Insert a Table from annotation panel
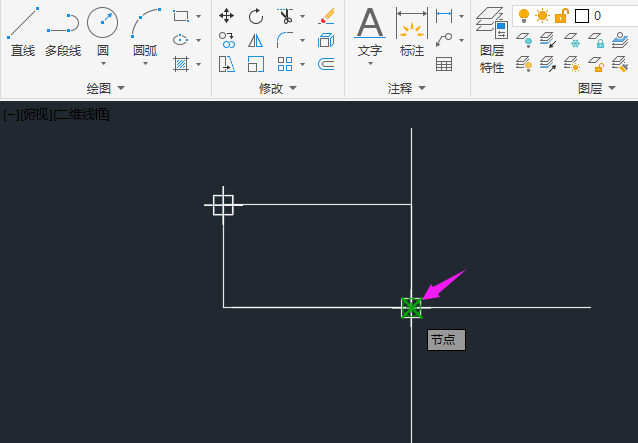 click(444, 64)
